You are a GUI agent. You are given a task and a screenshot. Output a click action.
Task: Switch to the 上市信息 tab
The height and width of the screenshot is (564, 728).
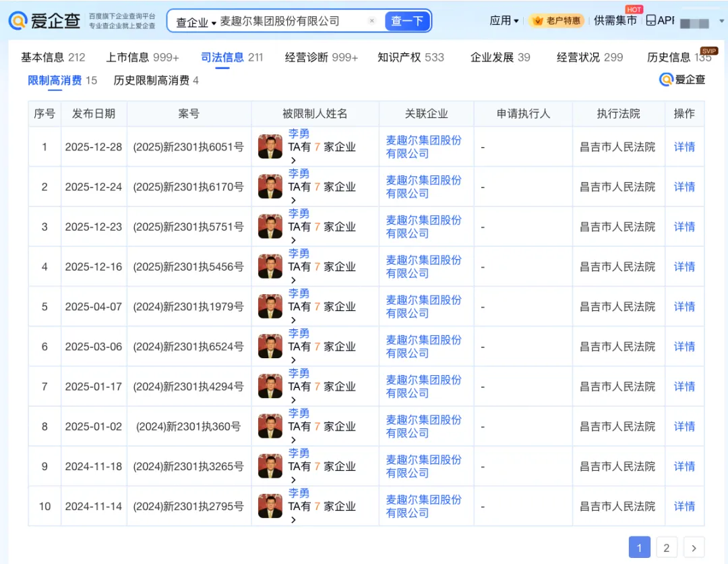coord(142,57)
